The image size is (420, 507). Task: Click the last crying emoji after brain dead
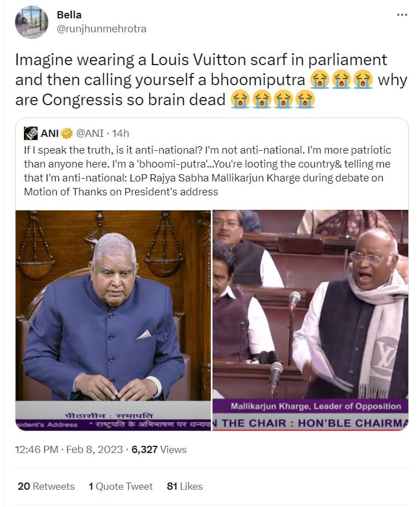[305, 100]
